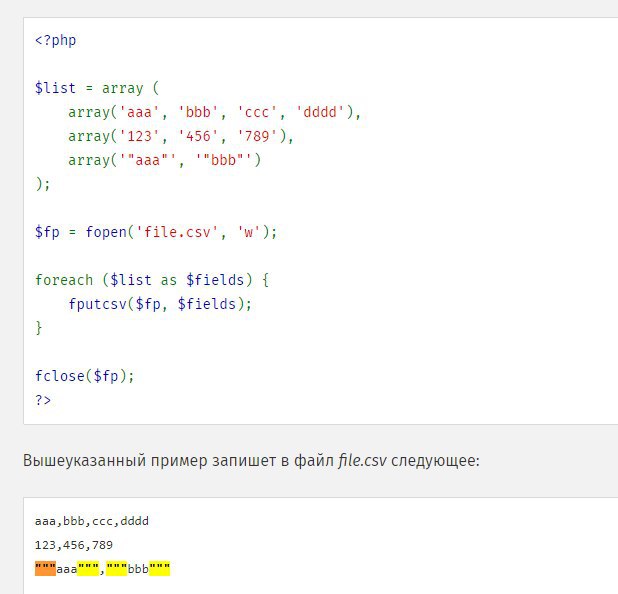Viewport: 618px width, 594px height.
Task: Click the fclose($fp); line
Action: click(85, 376)
